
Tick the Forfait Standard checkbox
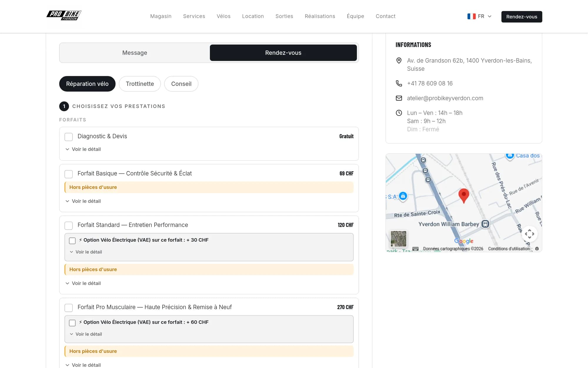pyautogui.click(x=69, y=226)
